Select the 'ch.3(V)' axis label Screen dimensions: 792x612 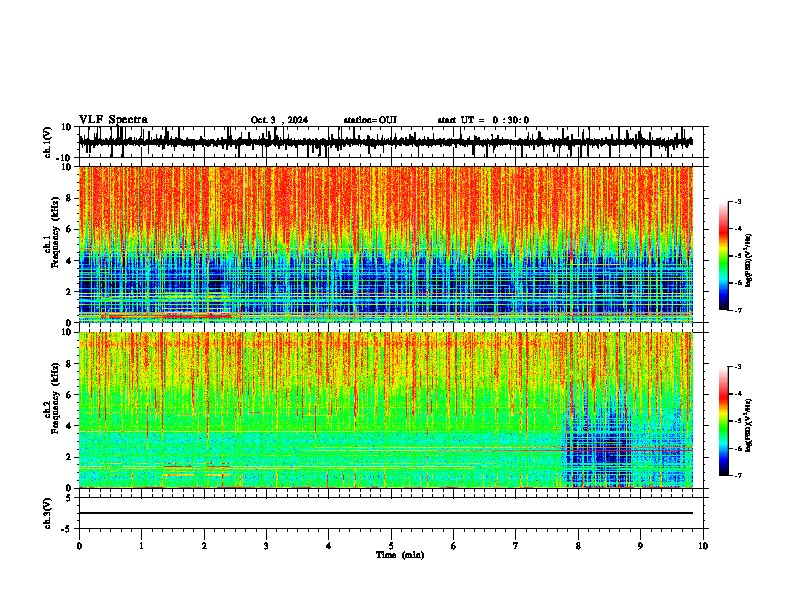(48, 513)
